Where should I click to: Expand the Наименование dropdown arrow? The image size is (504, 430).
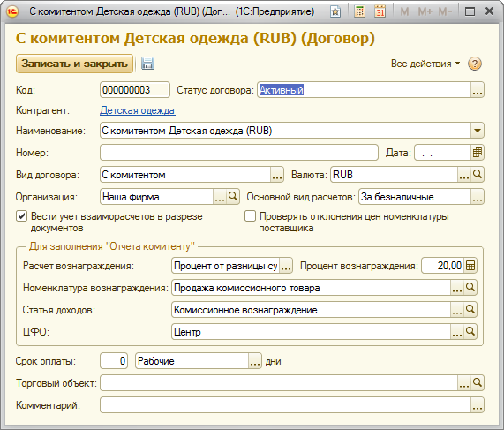click(x=478, y=131)
